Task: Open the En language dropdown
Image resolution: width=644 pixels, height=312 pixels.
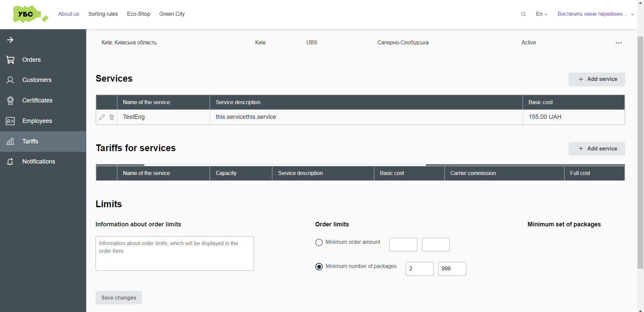Action: click(541, 14)
